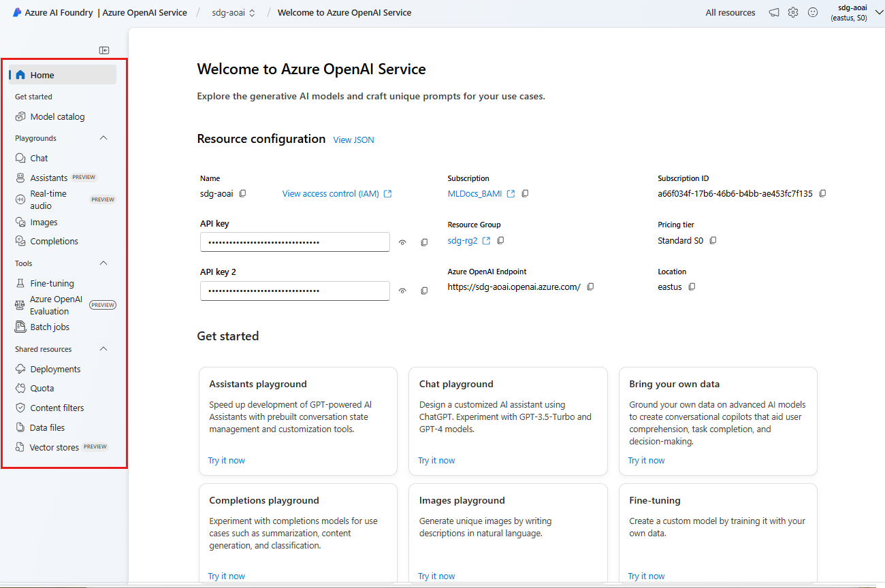This screenshot has height=588, width=885.
Task: Open settings gear in header
Action: click(x=793, y=12)
